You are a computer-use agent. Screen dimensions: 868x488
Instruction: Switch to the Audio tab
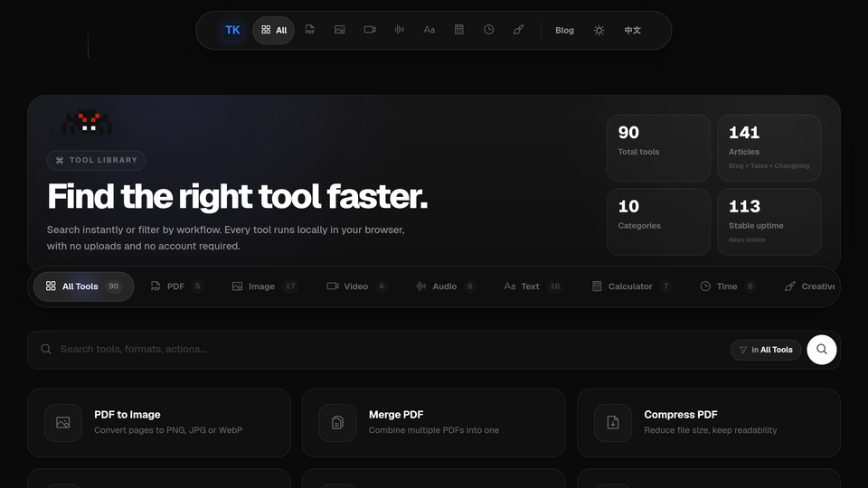click(x=445, y=286)
